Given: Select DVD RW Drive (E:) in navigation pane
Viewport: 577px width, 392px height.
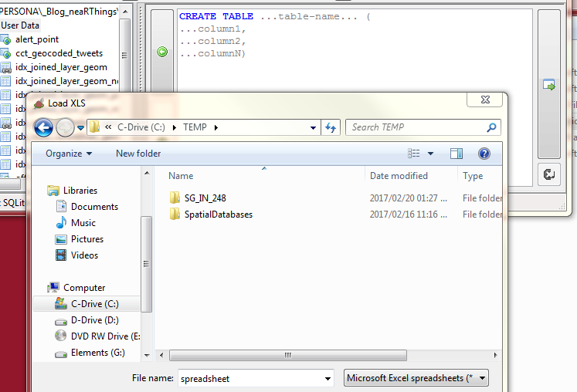Looking at the screenshot, I should (106, 336).
